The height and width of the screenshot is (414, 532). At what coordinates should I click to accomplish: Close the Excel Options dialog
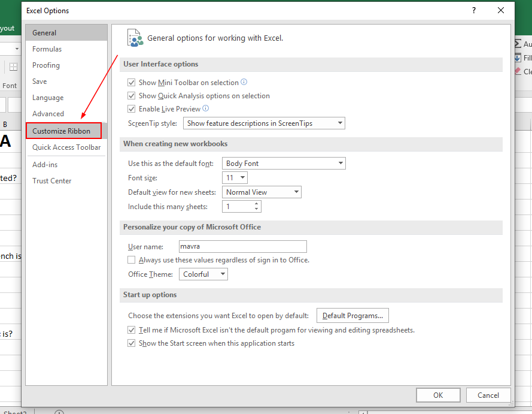coord(501,11)
